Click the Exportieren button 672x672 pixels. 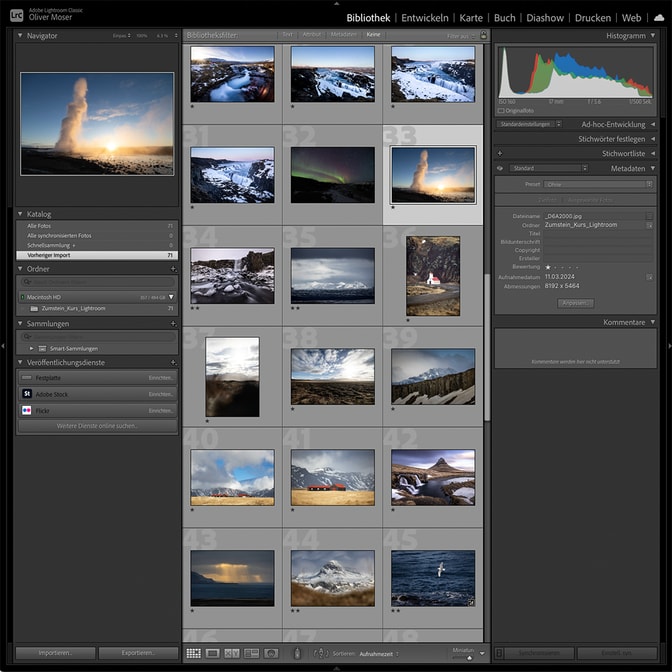[138, 653]
